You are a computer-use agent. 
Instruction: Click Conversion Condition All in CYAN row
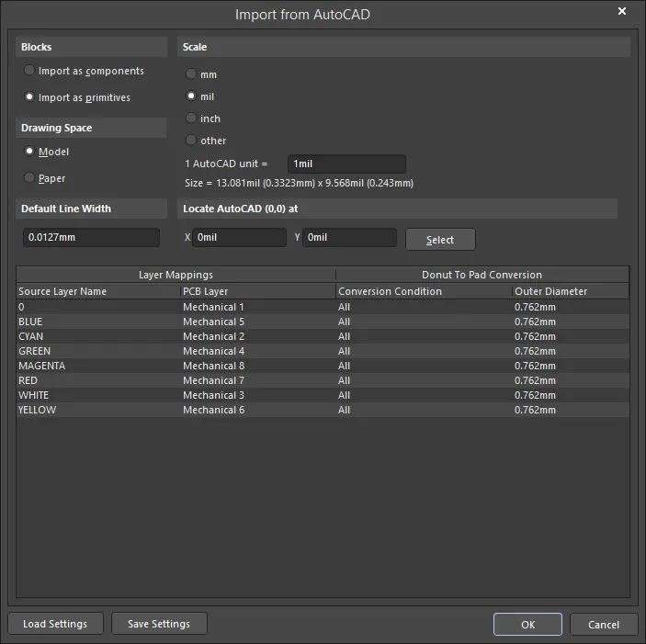[x=424, y=336]
